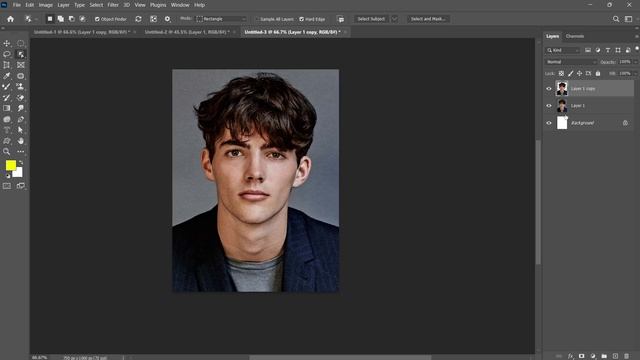Viewport: 640px width, 360px height.
Task: Click the Add to Selection icon
Action: point(60,19)
